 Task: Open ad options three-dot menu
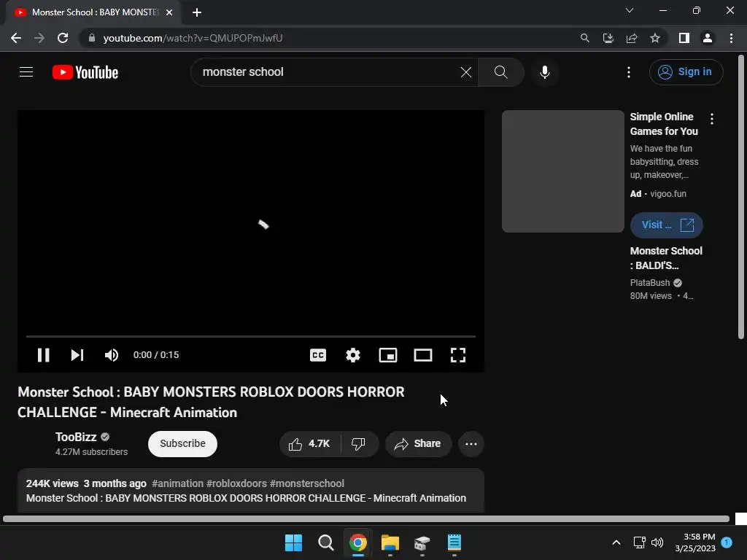coord(712,119)
